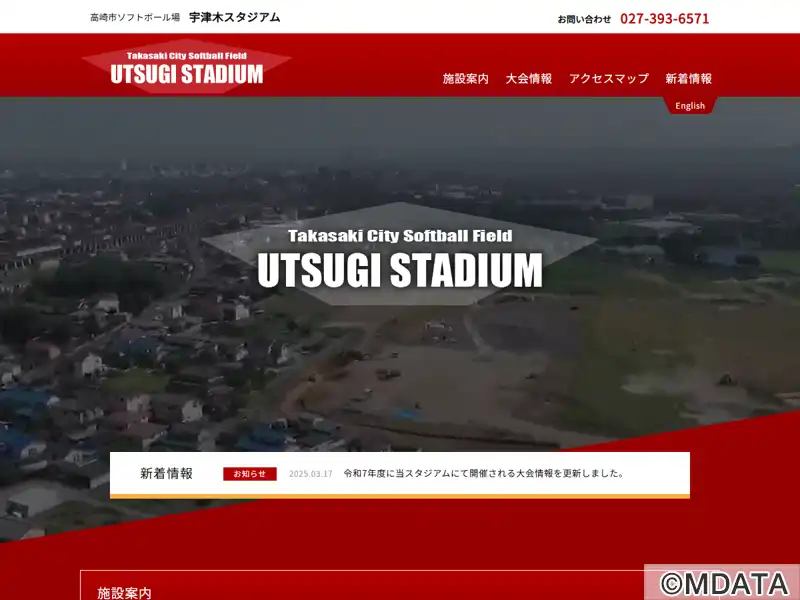Click the お問い合わせ label

(x=584, y=19)
